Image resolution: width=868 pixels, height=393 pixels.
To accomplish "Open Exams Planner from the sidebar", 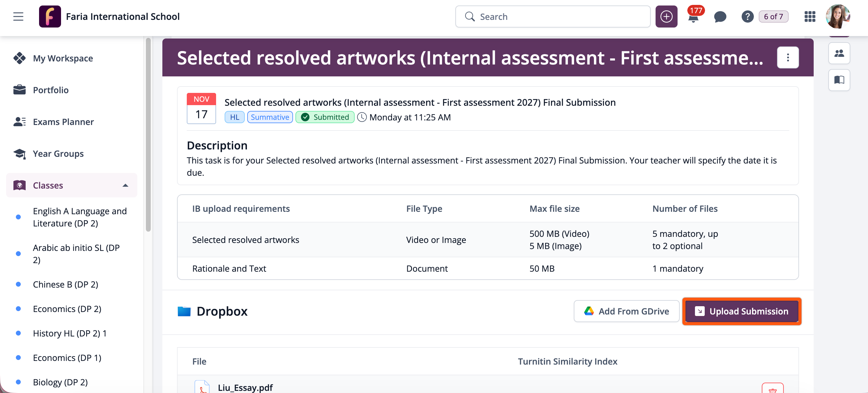I will coord(63,122).
